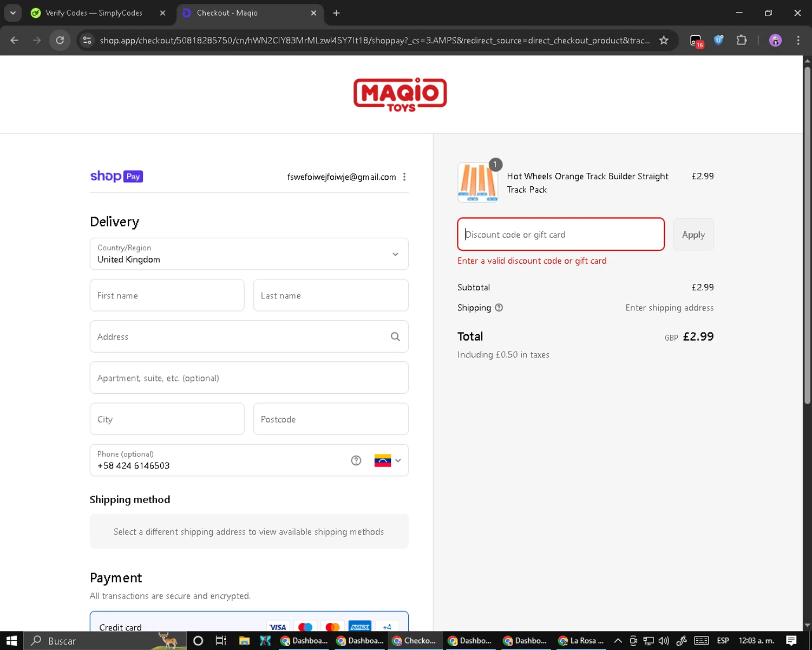Go forward to the next page
This screenshot has height=650, width=812.
[37, 41]
